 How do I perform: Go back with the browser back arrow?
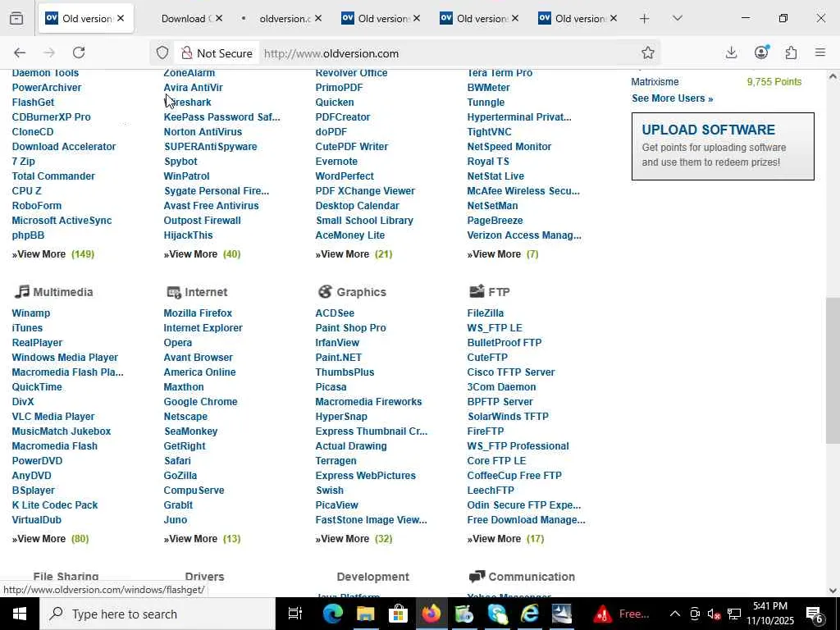tap(20, 52)
